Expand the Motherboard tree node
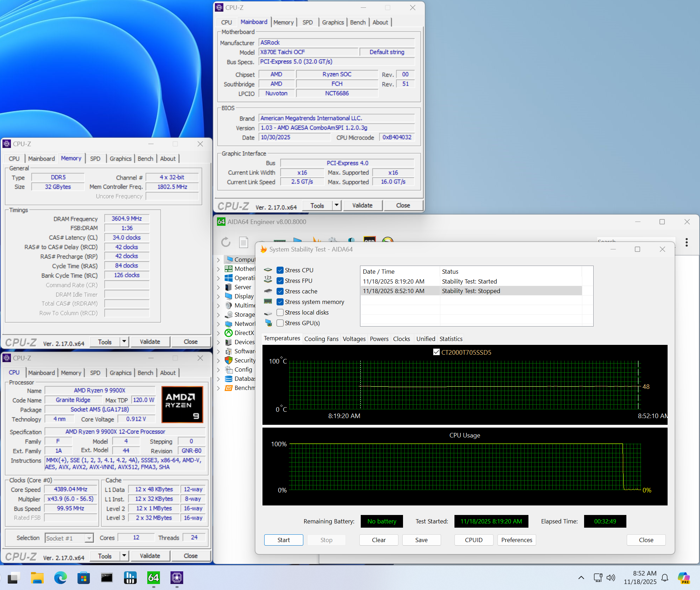Image resolution: width=700 pixels, height=590 pixels. [219, 268]
